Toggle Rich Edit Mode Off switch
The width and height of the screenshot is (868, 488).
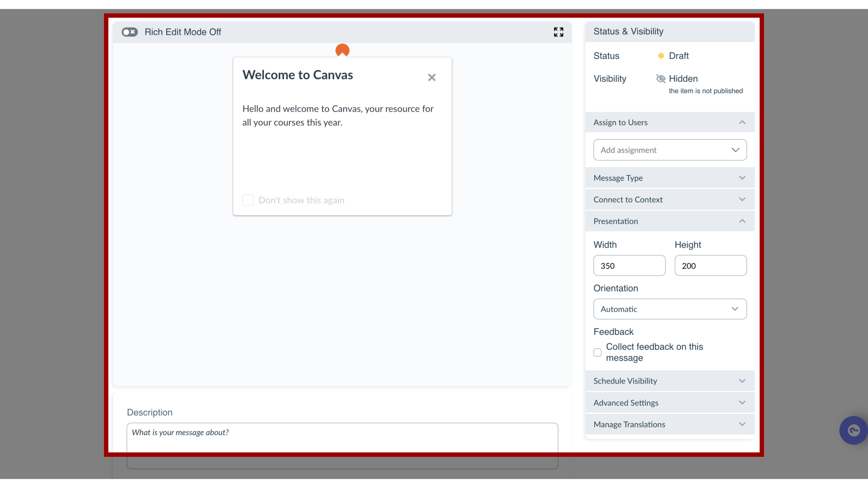coord(129,32)
